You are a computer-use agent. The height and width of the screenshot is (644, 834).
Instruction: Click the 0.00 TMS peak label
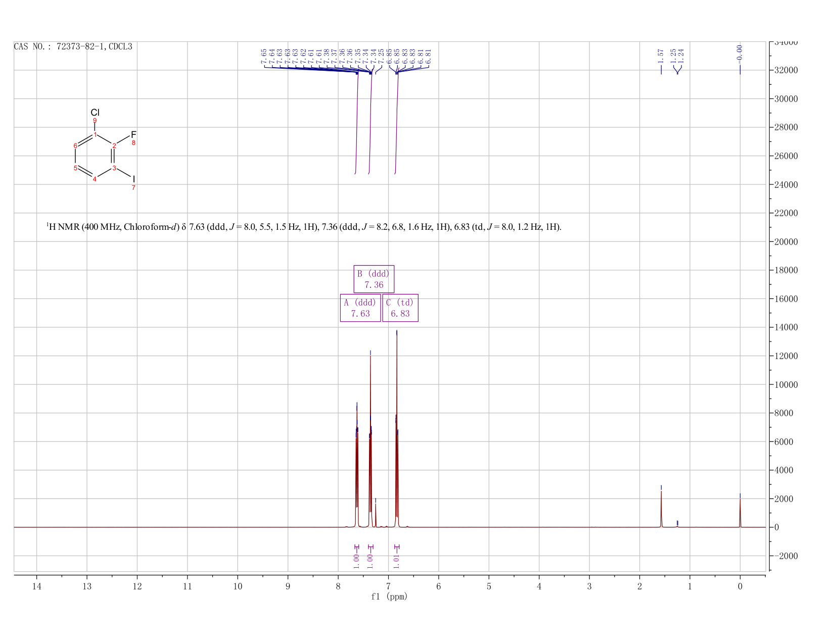click(x=740, y=52)
